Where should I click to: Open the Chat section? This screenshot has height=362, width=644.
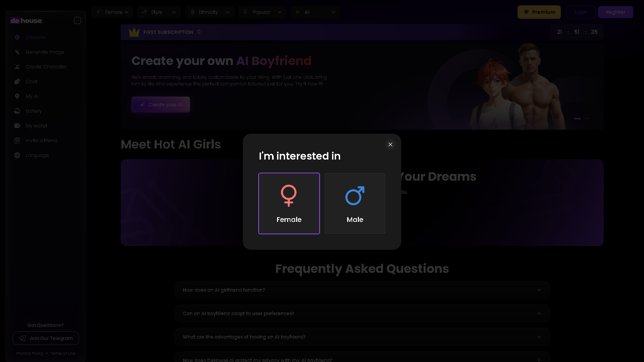tap(46, 81)
